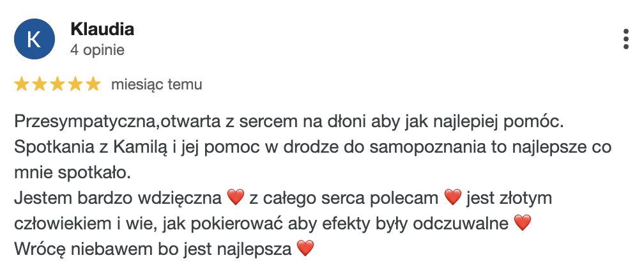Image resolution: width=644 pixels, height=276 pixels.
Task: Click the phrase "mnie spotkało."
Action: [x=72, y=173]
